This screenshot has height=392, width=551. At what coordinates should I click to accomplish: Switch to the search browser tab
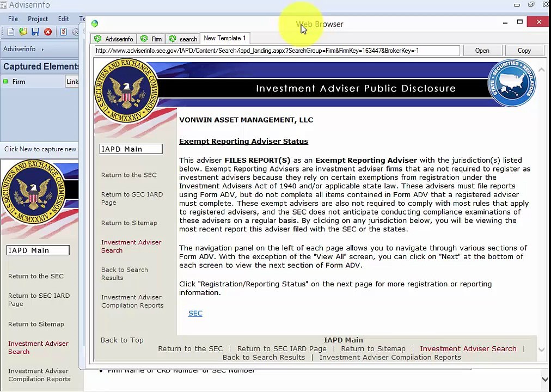[x=183, y=39]
